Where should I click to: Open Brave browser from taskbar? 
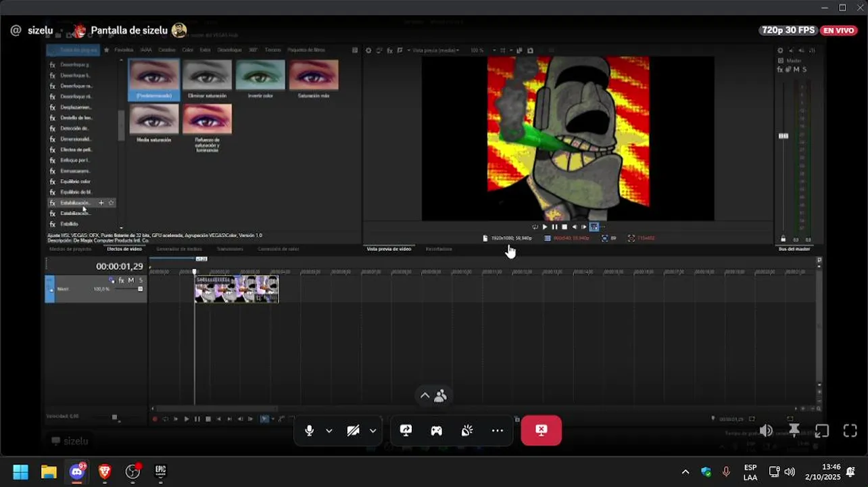pyautogui.click(x=105, y=471)
